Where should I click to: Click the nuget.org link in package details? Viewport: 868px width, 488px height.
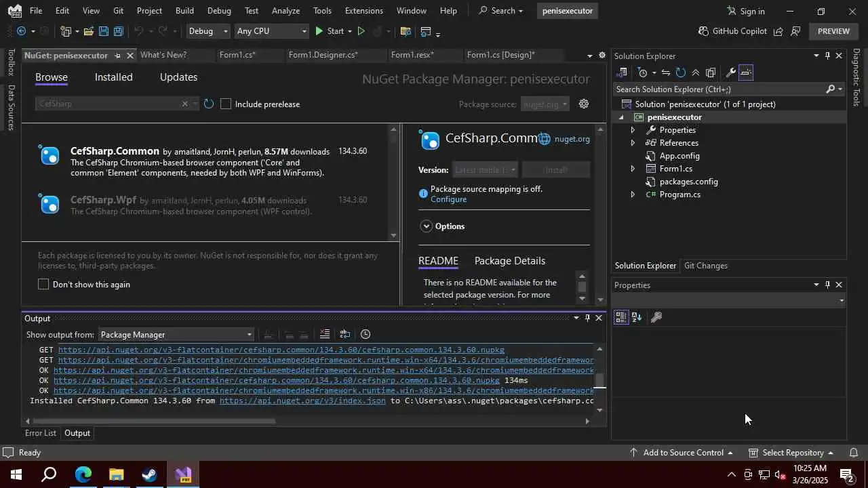point(572,139)
